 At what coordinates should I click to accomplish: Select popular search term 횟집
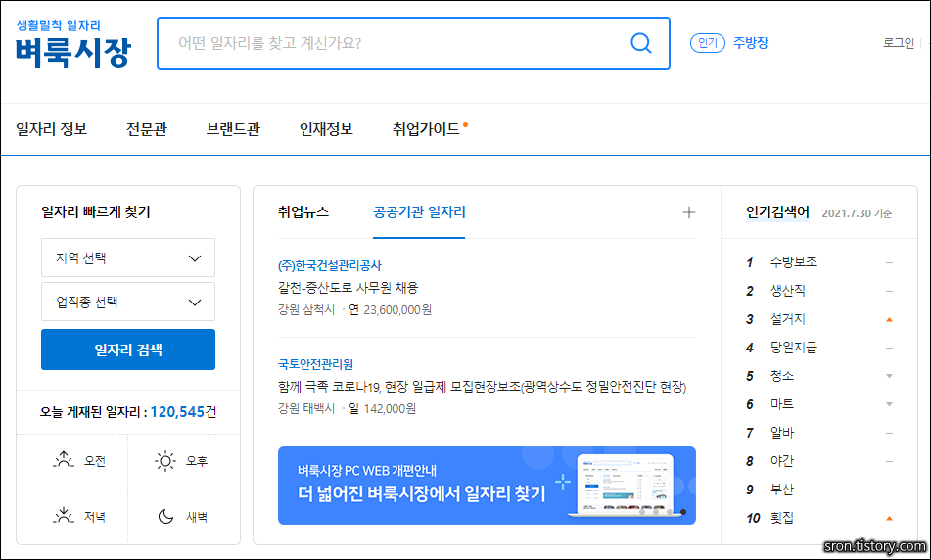tap(782, 518)
